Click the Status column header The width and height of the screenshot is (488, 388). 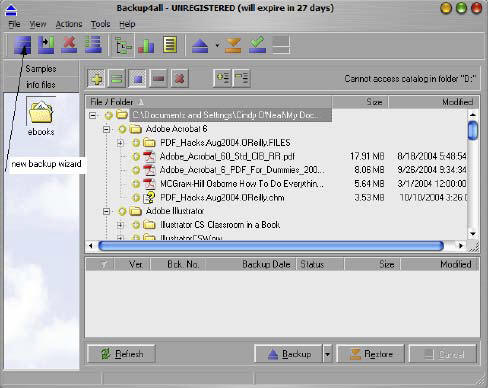click(320, 264)
